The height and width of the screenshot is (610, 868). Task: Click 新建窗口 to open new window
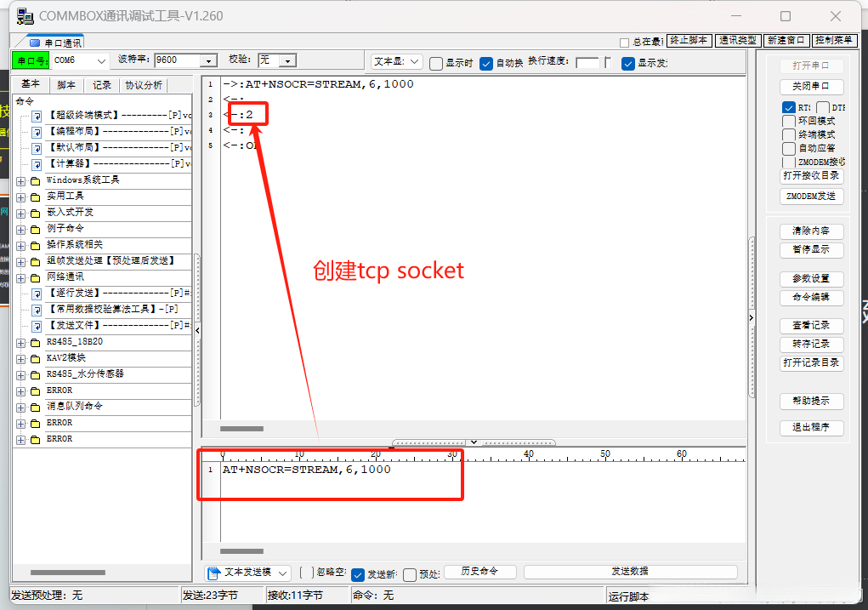(x=786, y=41)
